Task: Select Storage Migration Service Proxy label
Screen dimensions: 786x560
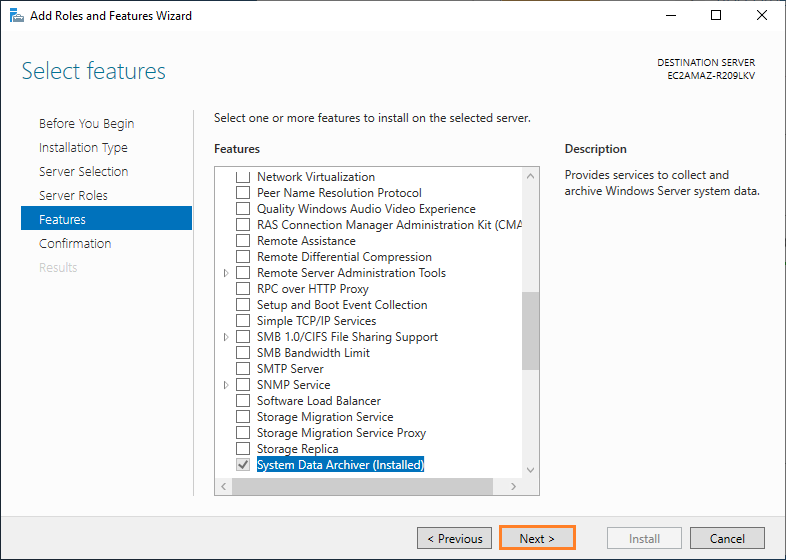Action: (x=341, y=433)
